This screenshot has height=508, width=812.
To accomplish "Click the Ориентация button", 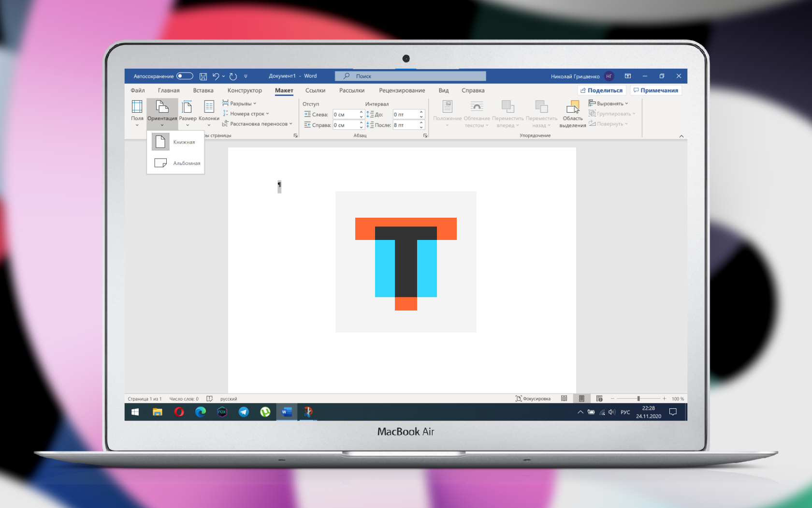I will pyautogui.click(x=162, y=114).
